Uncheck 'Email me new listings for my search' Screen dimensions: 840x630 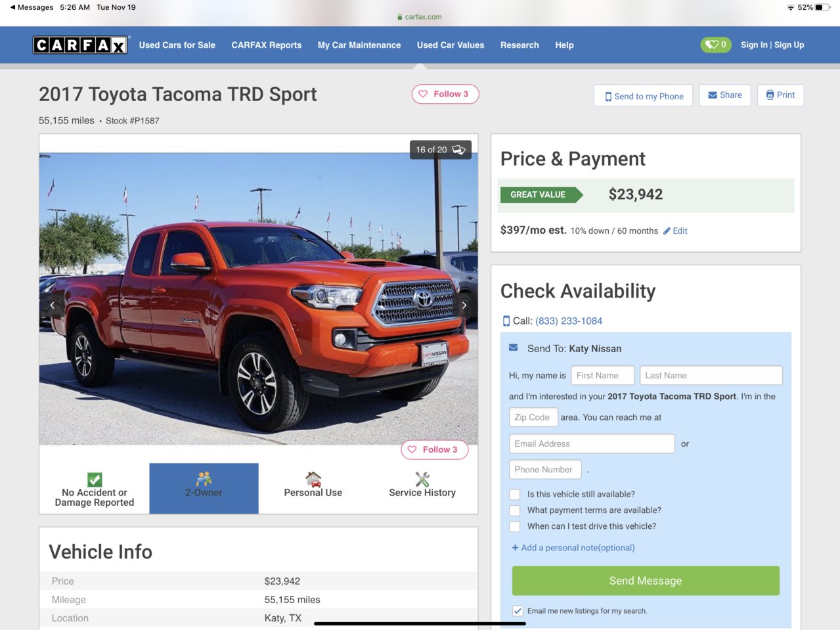pos(518,611)
